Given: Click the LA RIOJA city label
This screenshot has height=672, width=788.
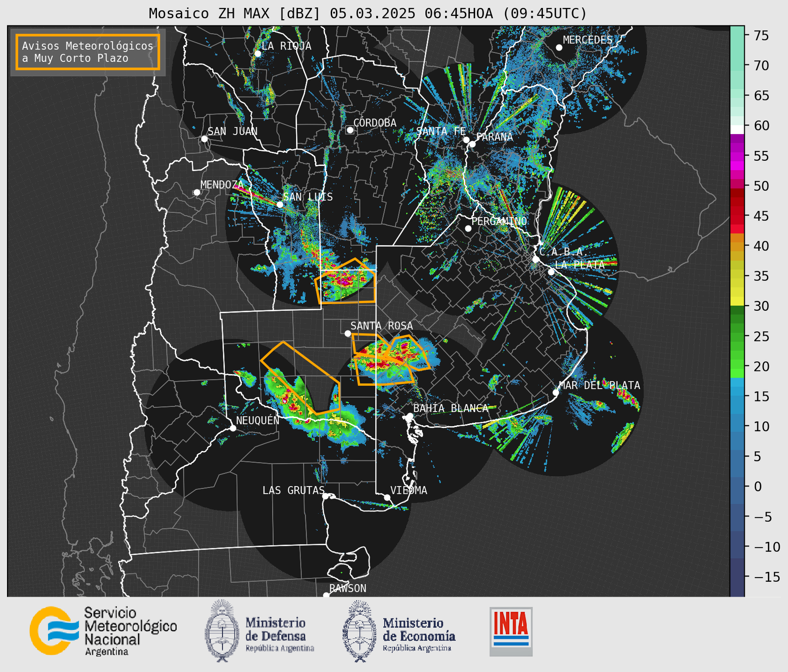Looking at the screenshot, I should click(286, 46).
